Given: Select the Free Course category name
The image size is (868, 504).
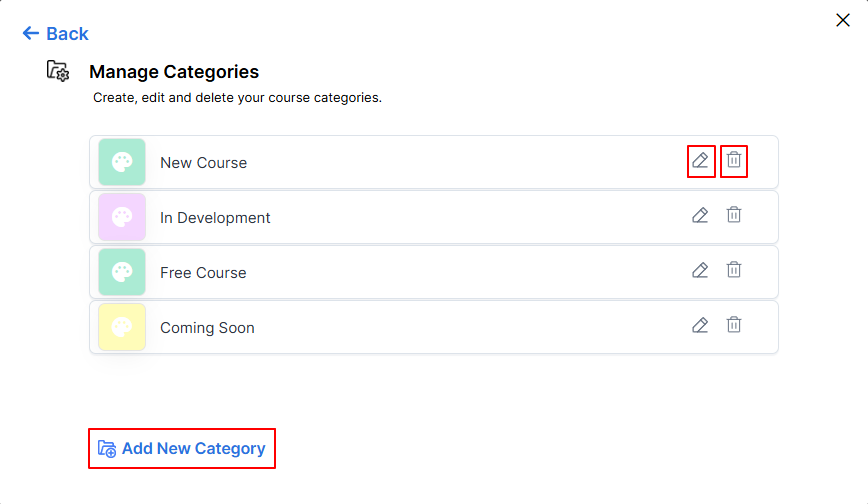Looking at the screenshot, I should pos(203,272).
